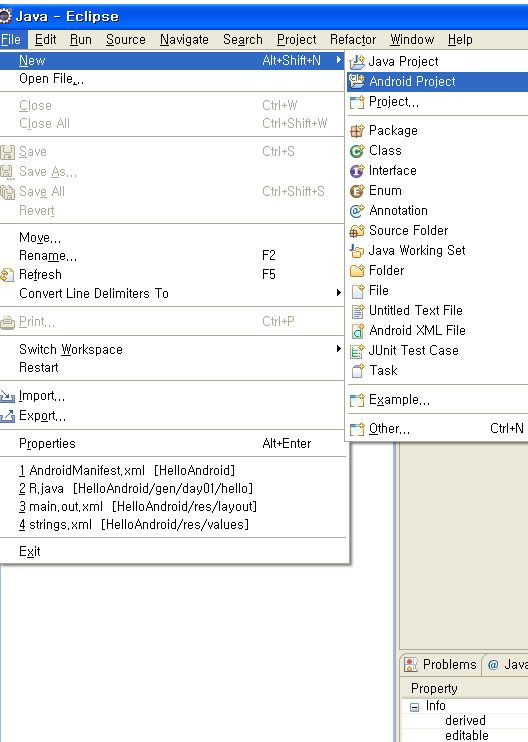This screenshot has height=742, width=528.
Task: Expand the Switch Workspace submenu arrow
Action: coord(338,349)
